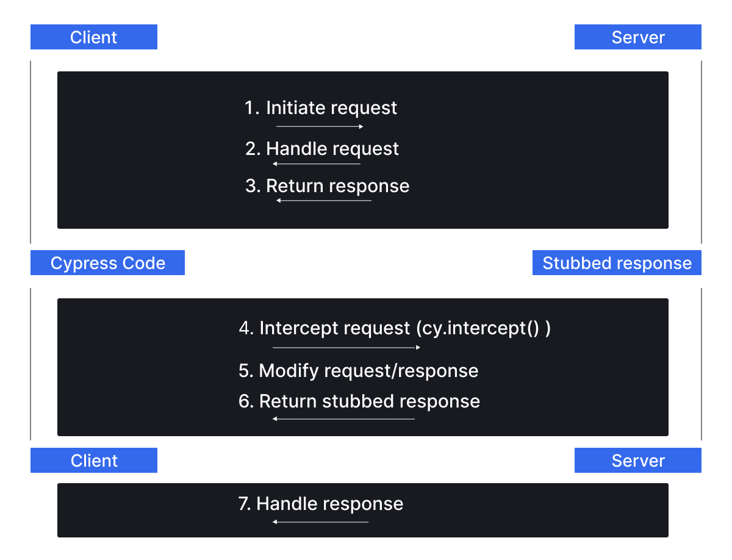Select the "2. Handle request" step text

tap(322, 149)
